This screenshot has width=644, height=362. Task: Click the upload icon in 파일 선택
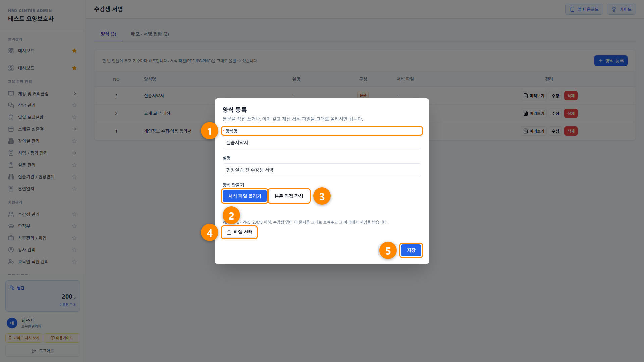click(229, 232)
